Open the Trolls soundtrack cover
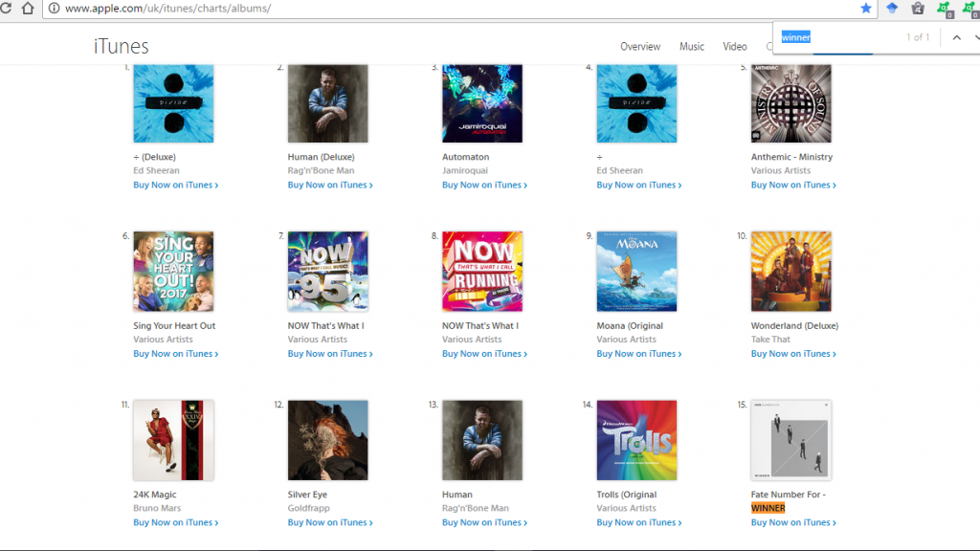 click(x=636, y=440)
